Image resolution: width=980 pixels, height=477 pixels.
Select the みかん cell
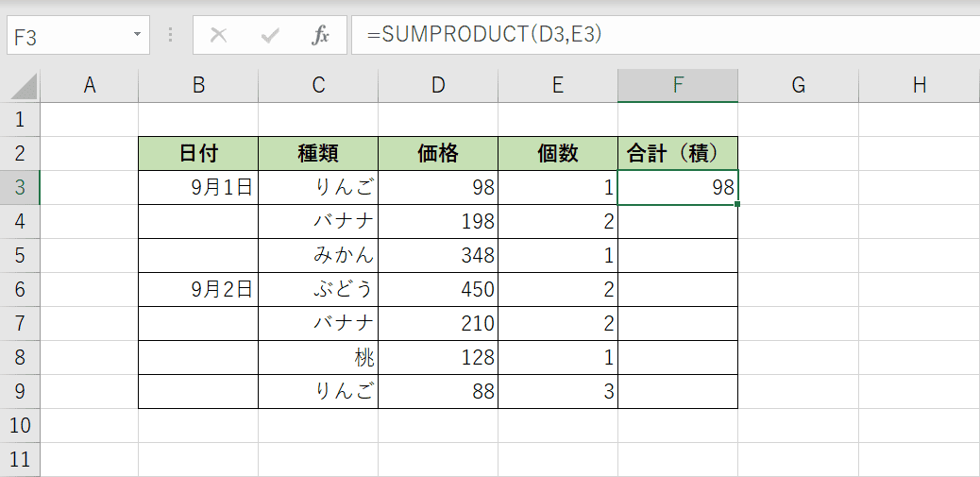click(x=318, y=255)
